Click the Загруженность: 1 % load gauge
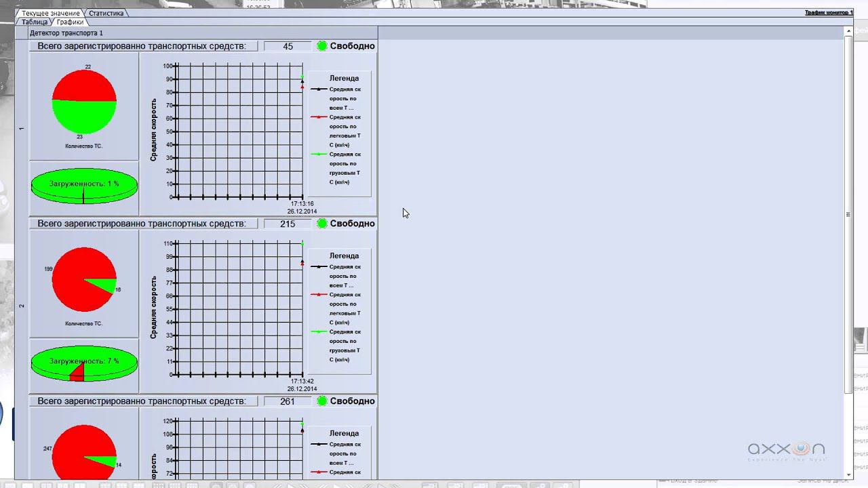This screenshot has width=868, height=488. (x=84, y=186)
